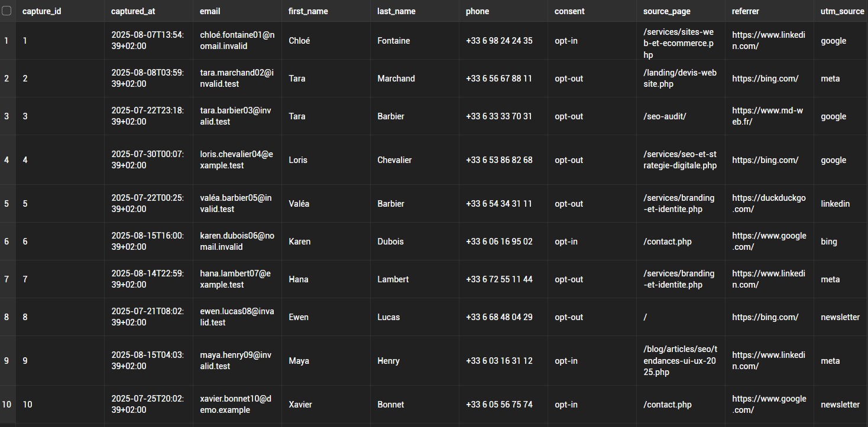The height and width of the screenshot is (427, 868).
Task: Click the phone column header
Action: (x=477, y=11)
